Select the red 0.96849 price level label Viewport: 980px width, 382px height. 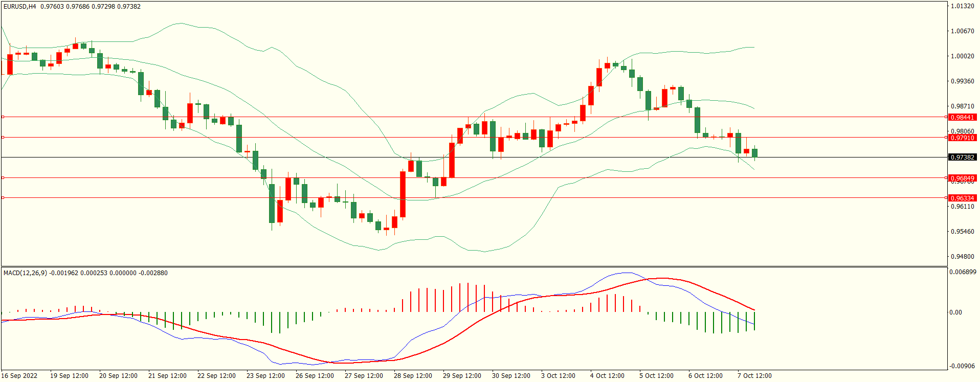click(962, 178)
